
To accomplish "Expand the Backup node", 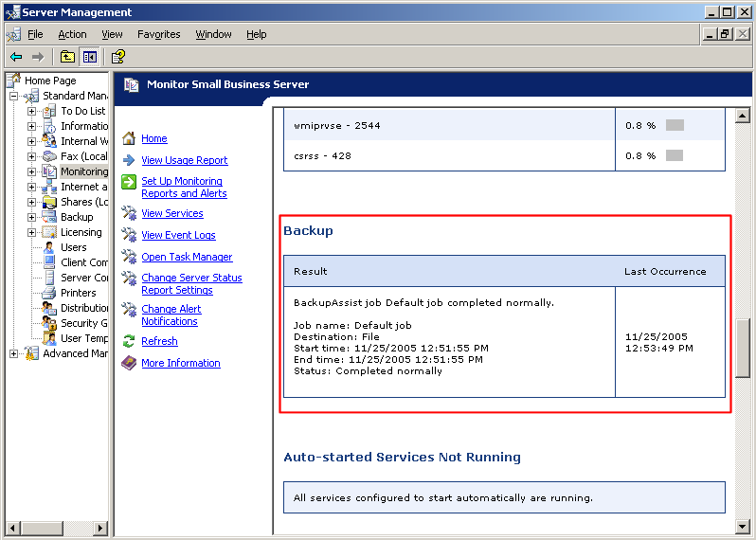I will pos(32,217).
